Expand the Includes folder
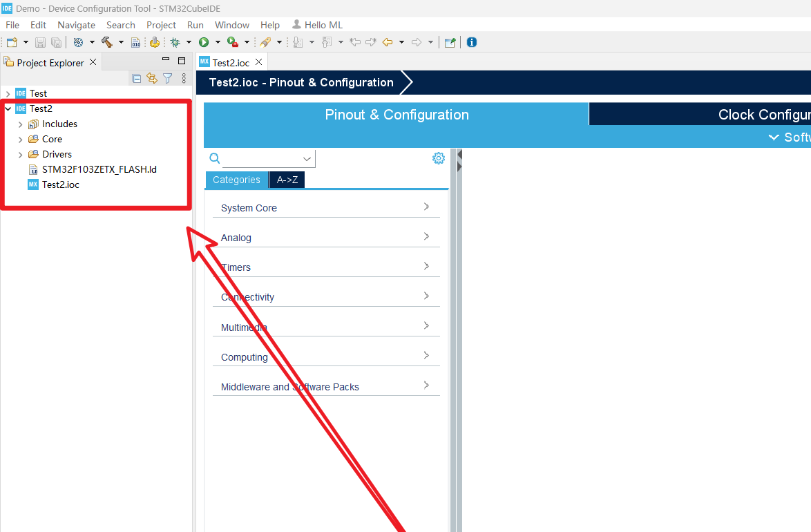Screen dimensions: 811x532 (20, 124)
